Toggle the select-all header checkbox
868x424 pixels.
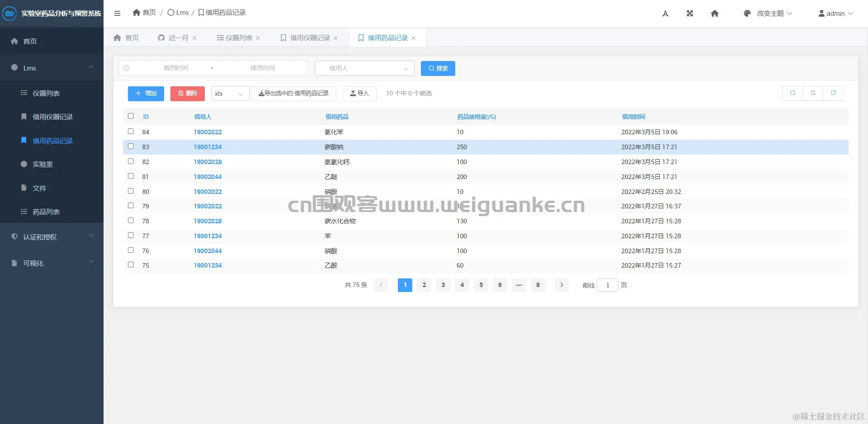[131, 116]
